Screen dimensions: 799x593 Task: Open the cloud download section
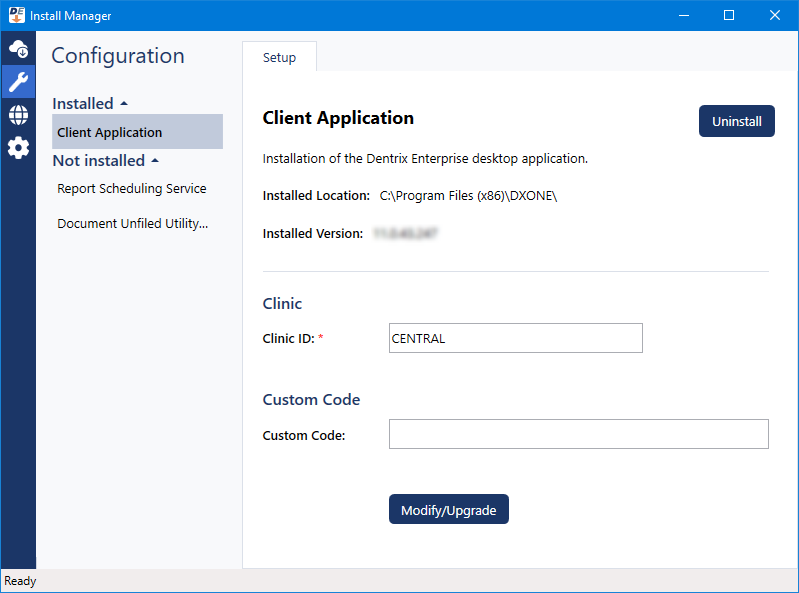[18, 49]
